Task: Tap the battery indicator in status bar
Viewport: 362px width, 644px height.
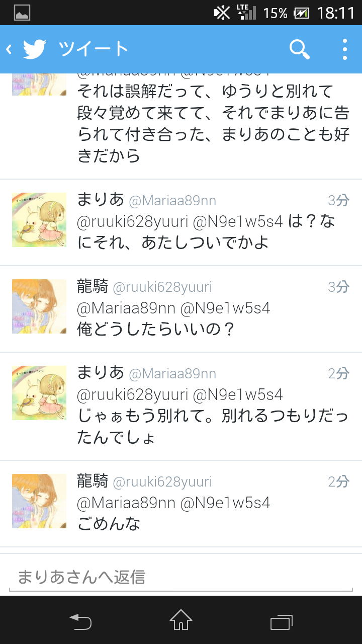Action: tap(301, 13)
